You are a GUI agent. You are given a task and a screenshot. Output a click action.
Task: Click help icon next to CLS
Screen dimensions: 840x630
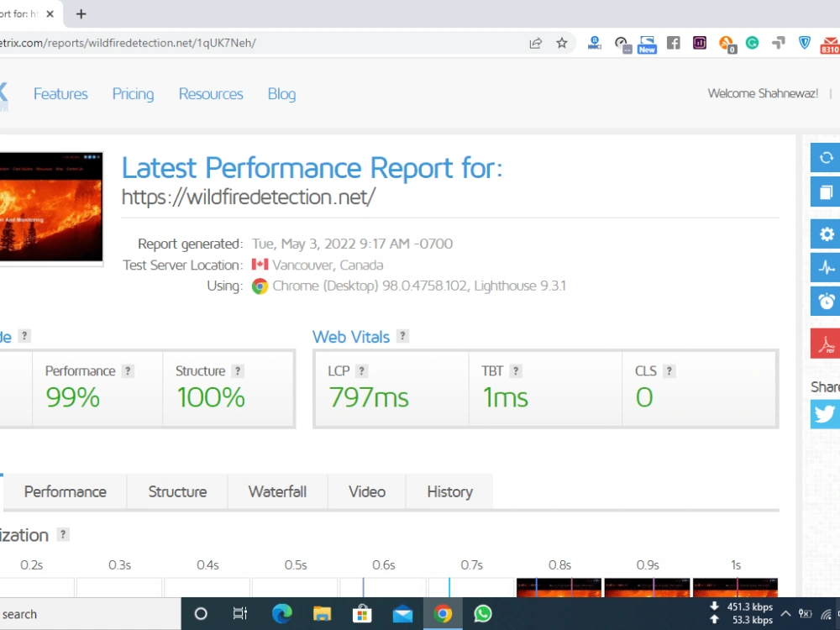pyautogui.click(x=669, y=370)
